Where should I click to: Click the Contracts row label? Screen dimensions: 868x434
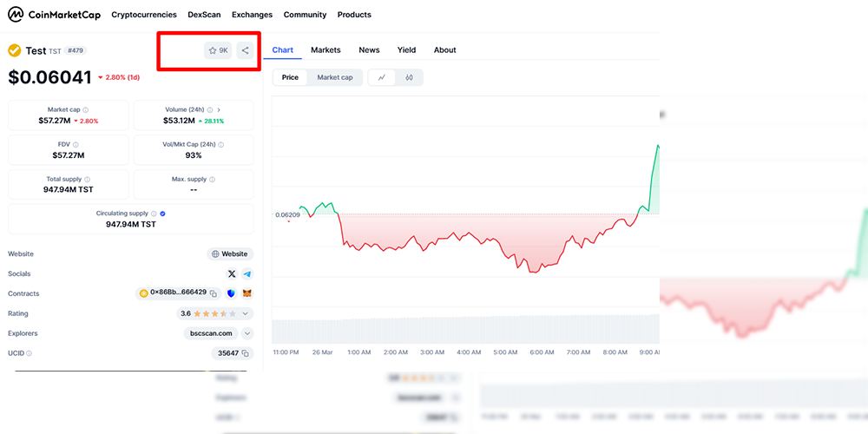23,294
